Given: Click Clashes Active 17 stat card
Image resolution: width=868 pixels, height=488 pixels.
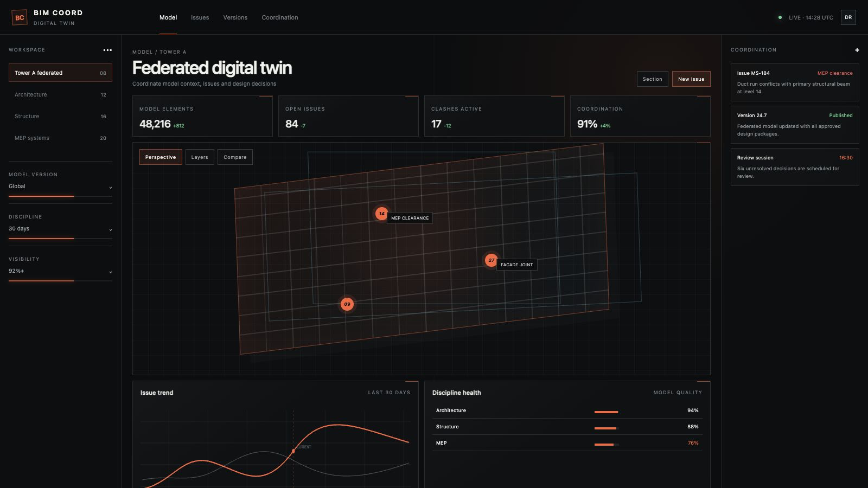Looking at the screenshot, I should [494, 116].
